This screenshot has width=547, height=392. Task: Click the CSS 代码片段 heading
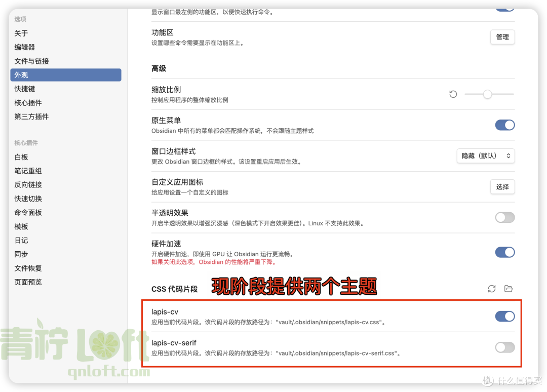coord(174,289)
